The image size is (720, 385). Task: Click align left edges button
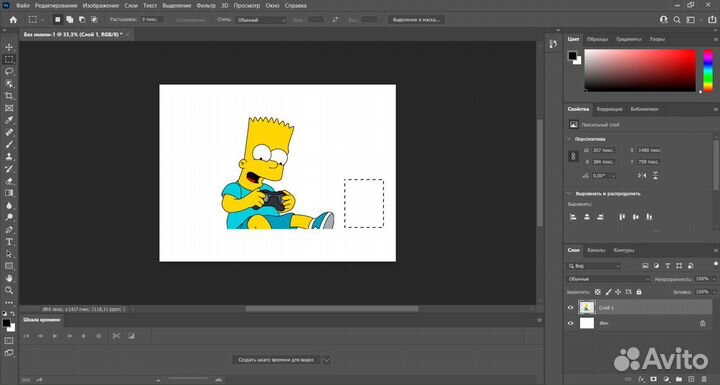(x=573, y=217)
